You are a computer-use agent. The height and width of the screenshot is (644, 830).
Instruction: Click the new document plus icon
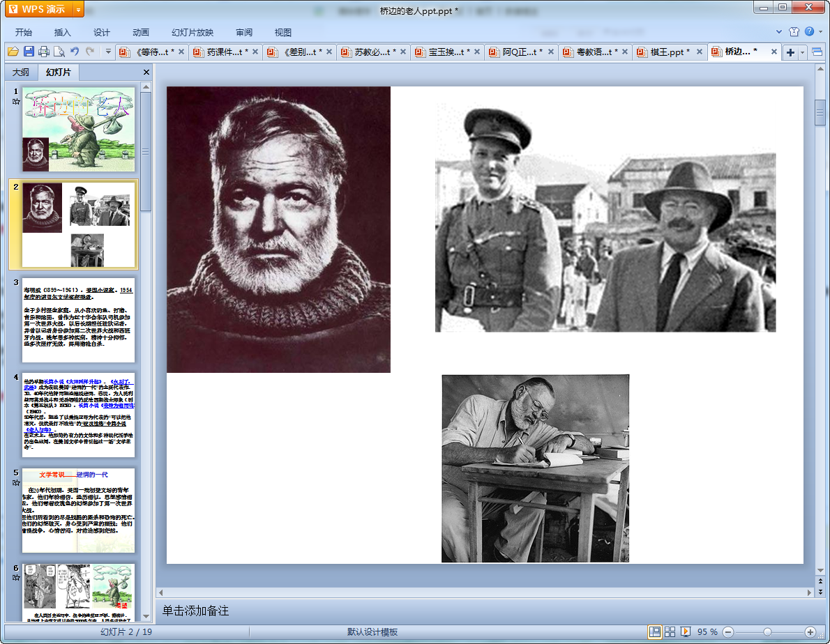790,52
